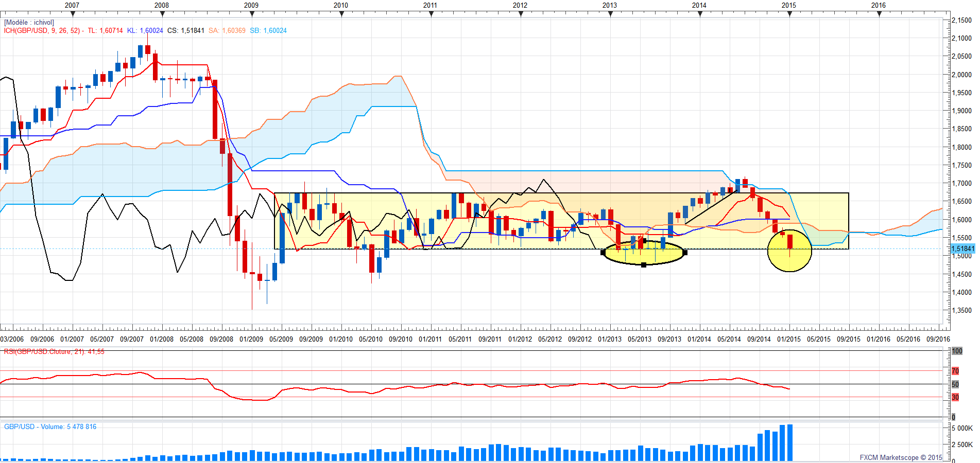The image size is (980, 463).
Task: Click the "GBP/USD - Volume: 5 478 816" label
Action: [50, 427]
